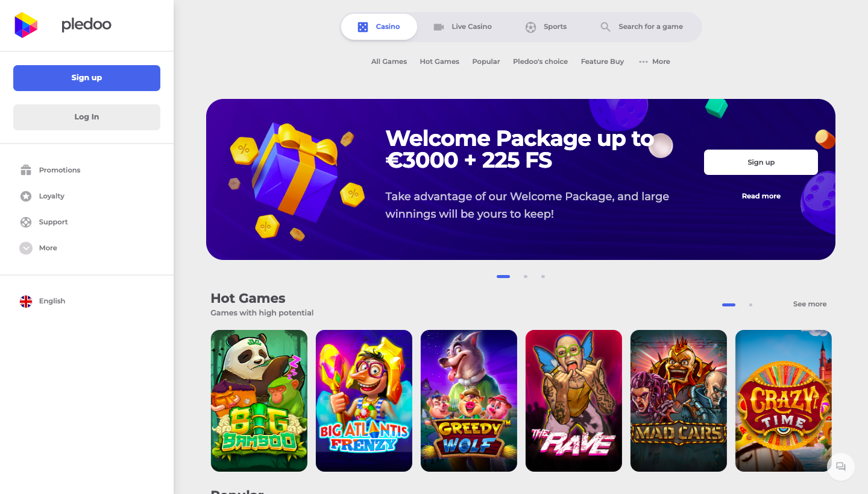The image size is (868, 494).
Task: Click the search magnifier icon
Action: click(x=605, y=27)
